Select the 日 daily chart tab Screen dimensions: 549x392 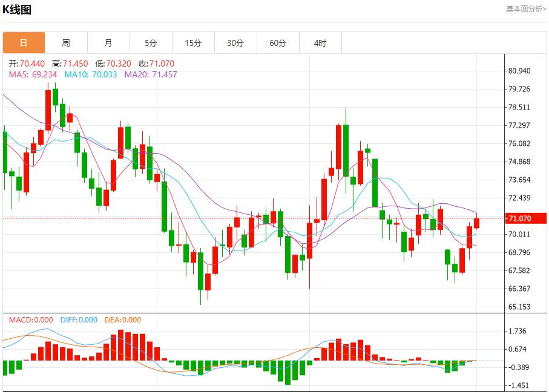click(24, 43)
